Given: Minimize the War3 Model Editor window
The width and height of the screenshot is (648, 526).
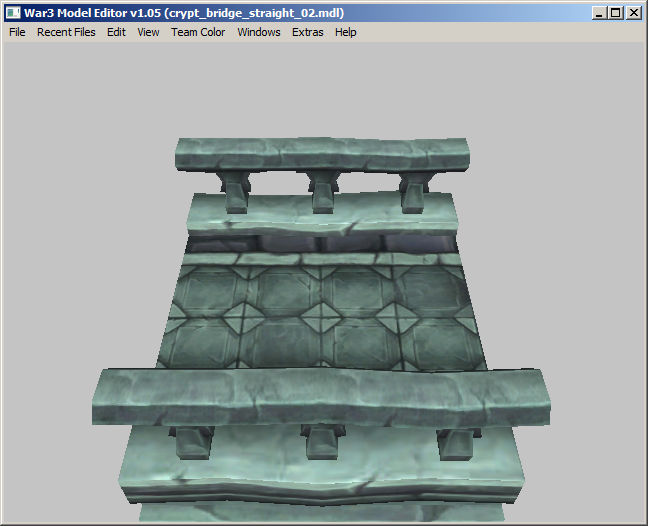Looking at the screenshot, I should [599, 13].
